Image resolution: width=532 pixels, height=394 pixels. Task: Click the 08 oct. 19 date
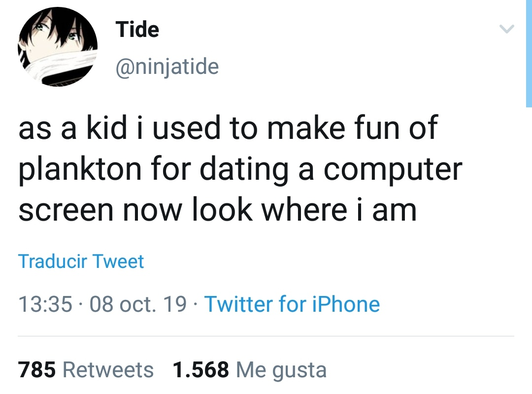point(138,304)
